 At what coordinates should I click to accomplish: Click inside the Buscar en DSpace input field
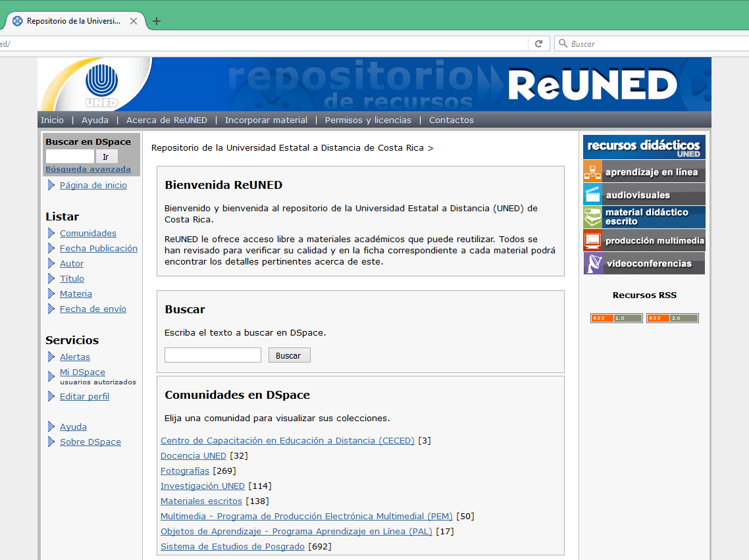68,156
